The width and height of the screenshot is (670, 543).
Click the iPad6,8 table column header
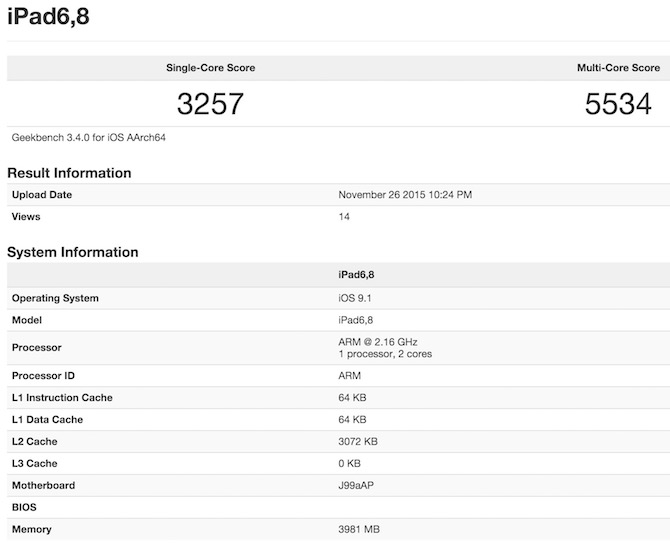click(x=357, y=274)
